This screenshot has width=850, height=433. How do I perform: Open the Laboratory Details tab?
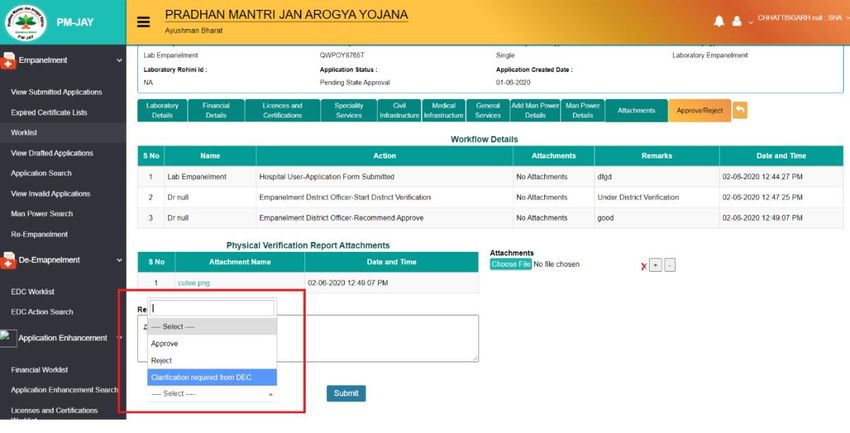(x=162, y=111)
